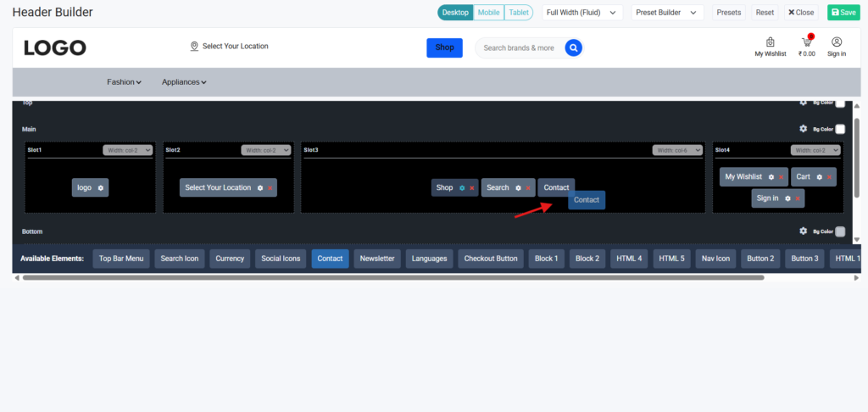The image size is (868, 412).
Task: Toggle Top row Bg Color swatch
Action: click(x=840, y=103)
